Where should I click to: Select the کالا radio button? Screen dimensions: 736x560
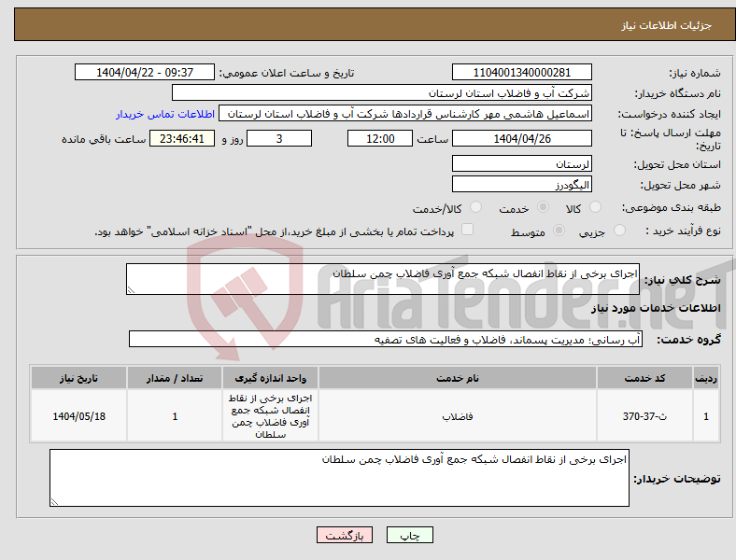595,207
